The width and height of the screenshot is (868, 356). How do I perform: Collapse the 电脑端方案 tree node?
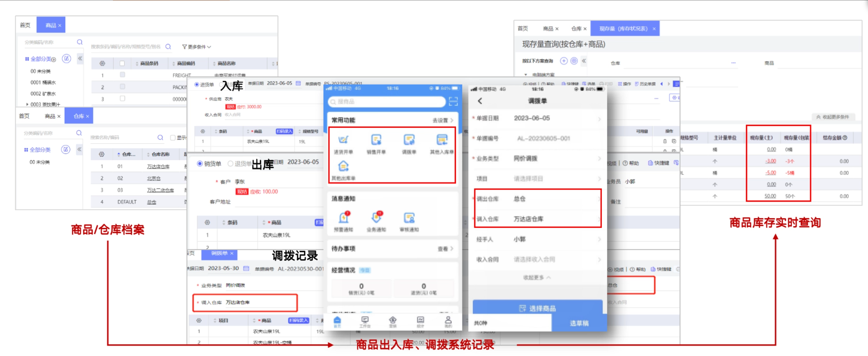click(526, 74)
